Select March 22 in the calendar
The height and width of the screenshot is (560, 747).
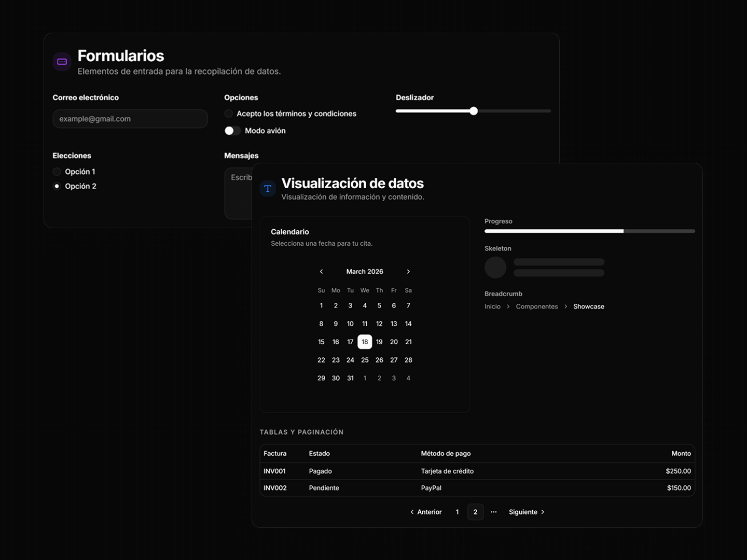coord(321,360)
